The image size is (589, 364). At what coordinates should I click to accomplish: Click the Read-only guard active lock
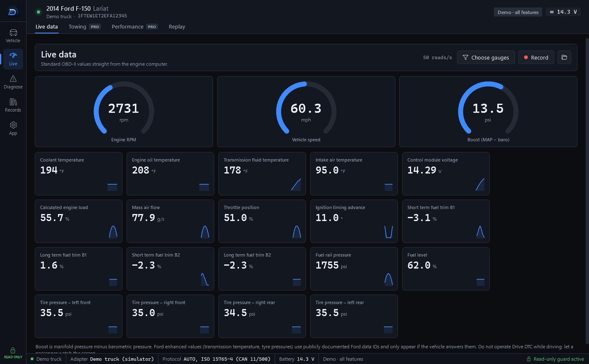[x=529, y=359]
